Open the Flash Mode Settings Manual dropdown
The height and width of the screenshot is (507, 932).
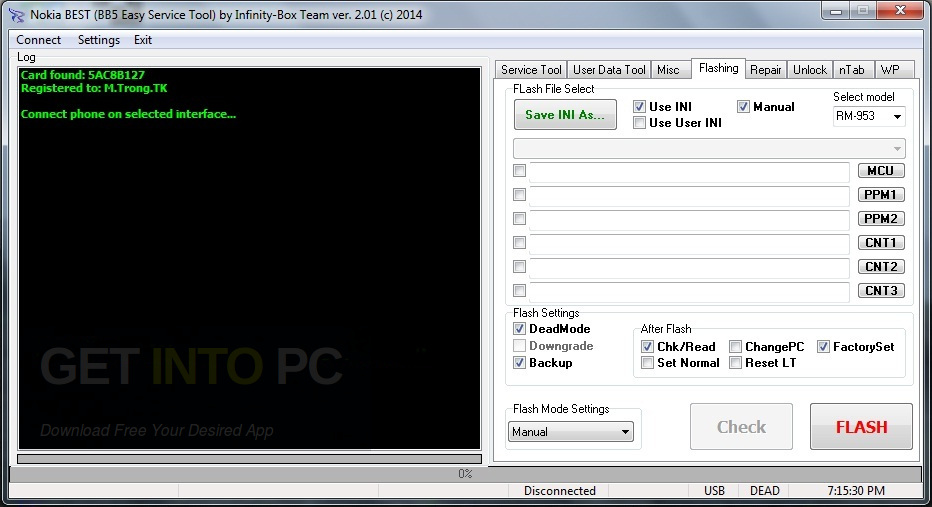pyautogui.click(x=571, y=432)
